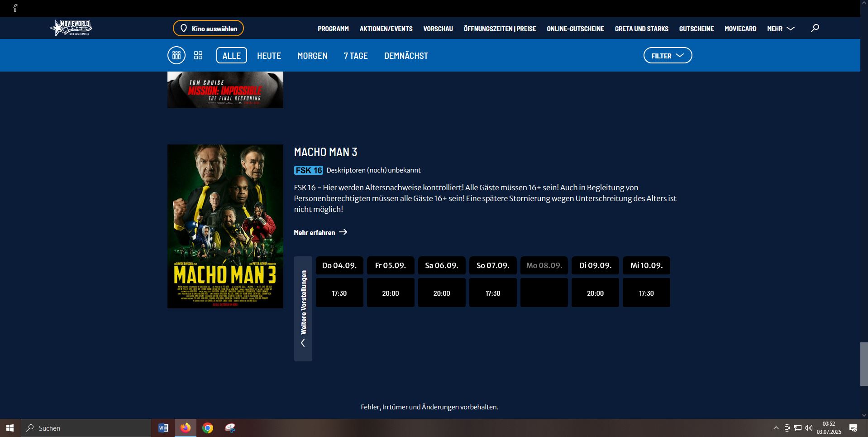The image size is (868, 437).
Task: Click the FSK 16 rating badge
Action: [x=309, y=170]
